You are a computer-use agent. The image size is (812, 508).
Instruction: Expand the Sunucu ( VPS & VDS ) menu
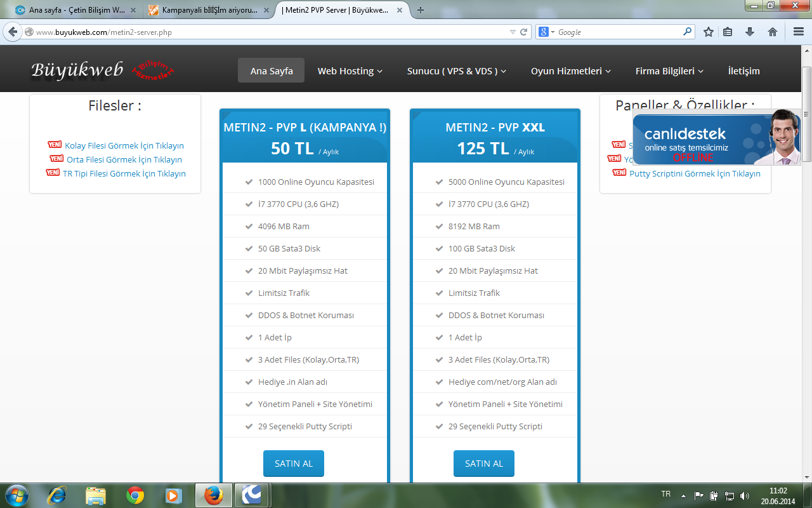click(x=457, y=71)
